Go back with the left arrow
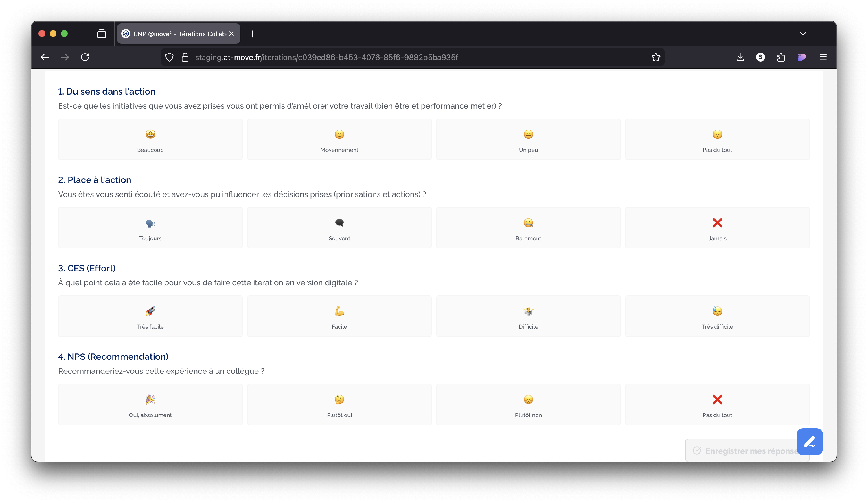 point(45,57)
